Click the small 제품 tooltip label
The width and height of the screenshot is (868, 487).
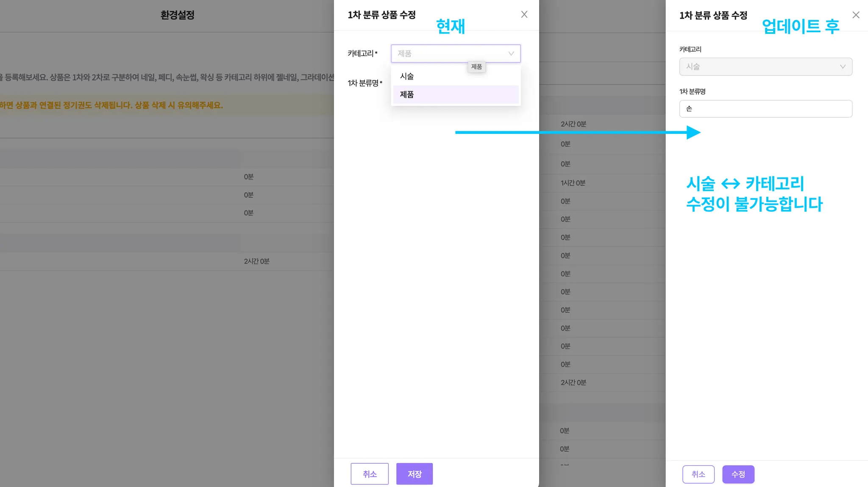(x=476, y=67)
